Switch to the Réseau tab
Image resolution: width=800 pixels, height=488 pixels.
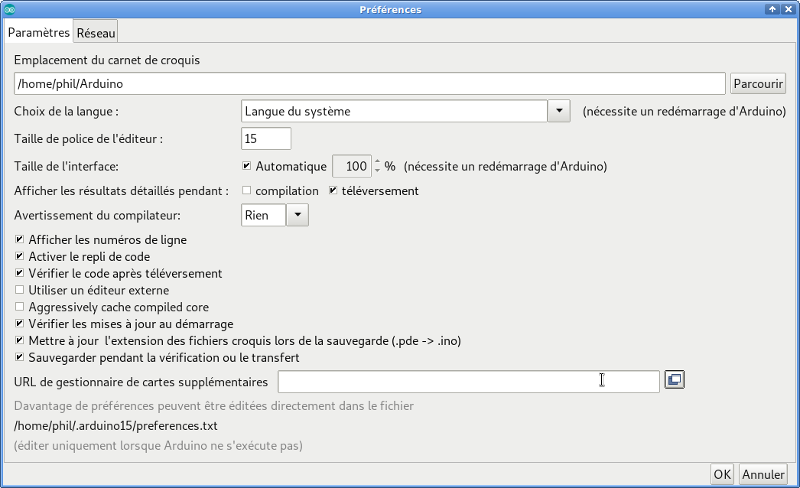pos(96,33)
